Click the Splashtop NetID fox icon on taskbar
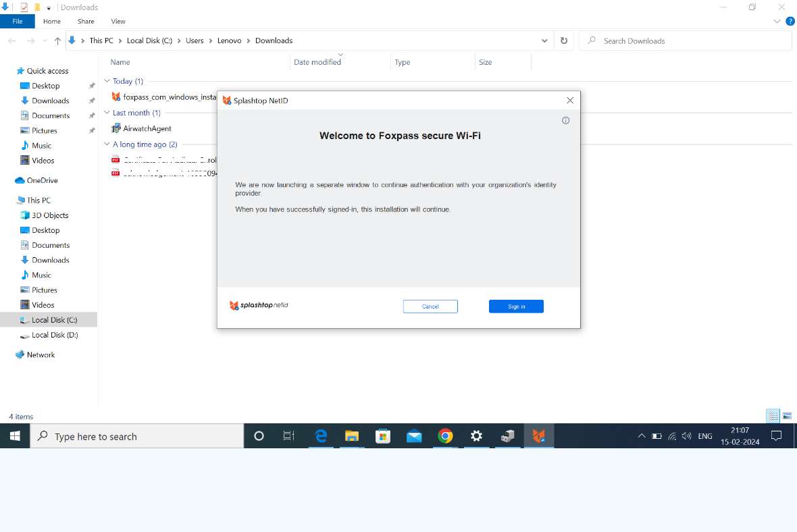Viewport: 797px width, 532px height. click(x=538, y=435)
